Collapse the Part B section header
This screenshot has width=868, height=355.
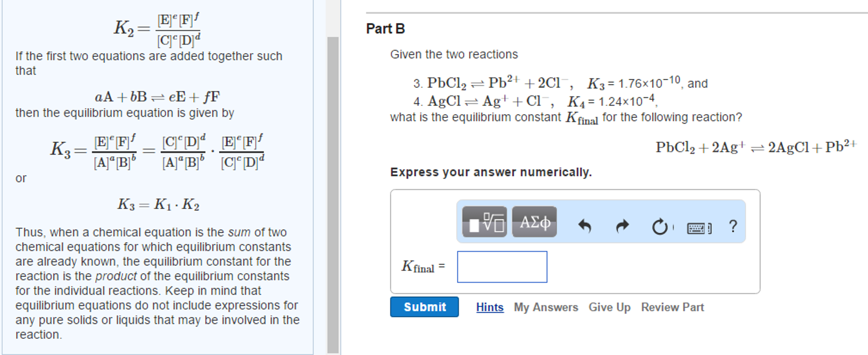385,28
